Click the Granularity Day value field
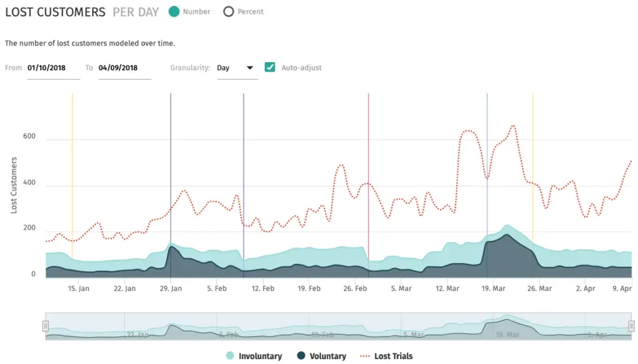The width and height of the screenshot is (638, 364). 237,68
